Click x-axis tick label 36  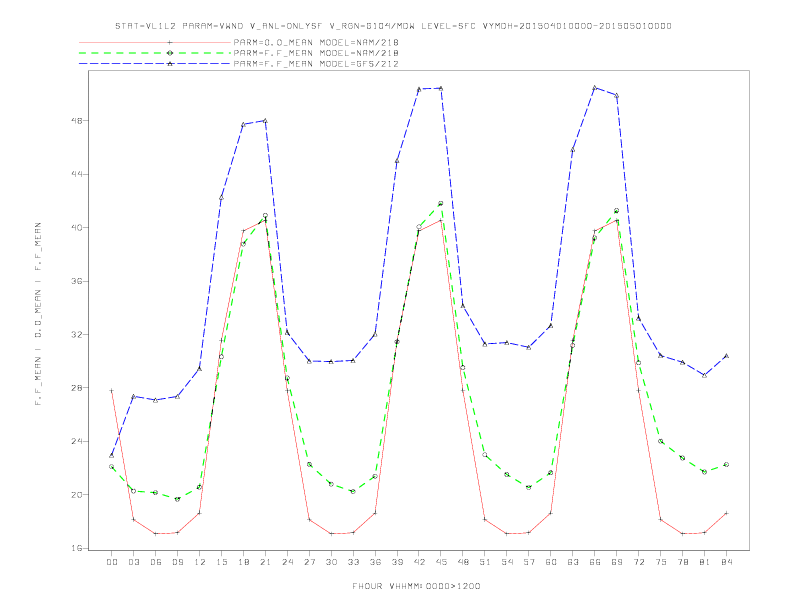coord(375,562)
